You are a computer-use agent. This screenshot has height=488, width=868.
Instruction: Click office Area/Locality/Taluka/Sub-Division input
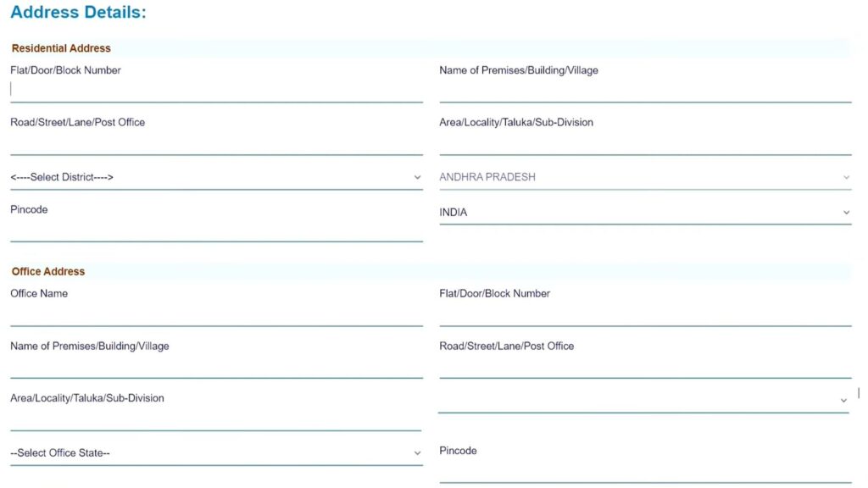point(216,419)
